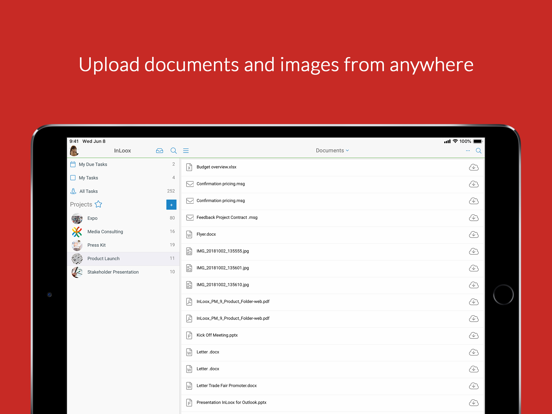Click the spreadsheet file icon for Budget overview.xlsx
This screenshot has height=414, width=552.
pyautogui.click(x=189, y=167)
